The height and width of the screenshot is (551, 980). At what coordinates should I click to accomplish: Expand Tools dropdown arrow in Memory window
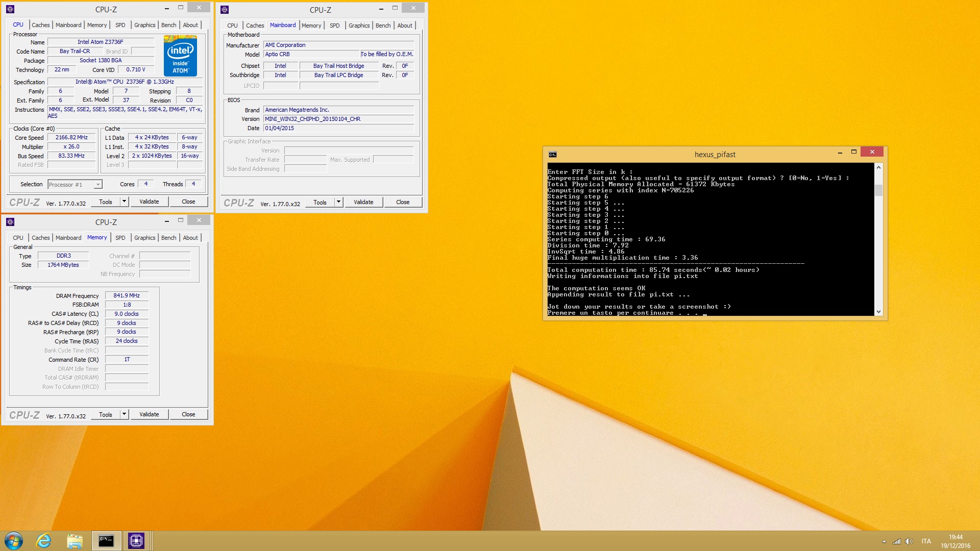click(x=124, y=414)
